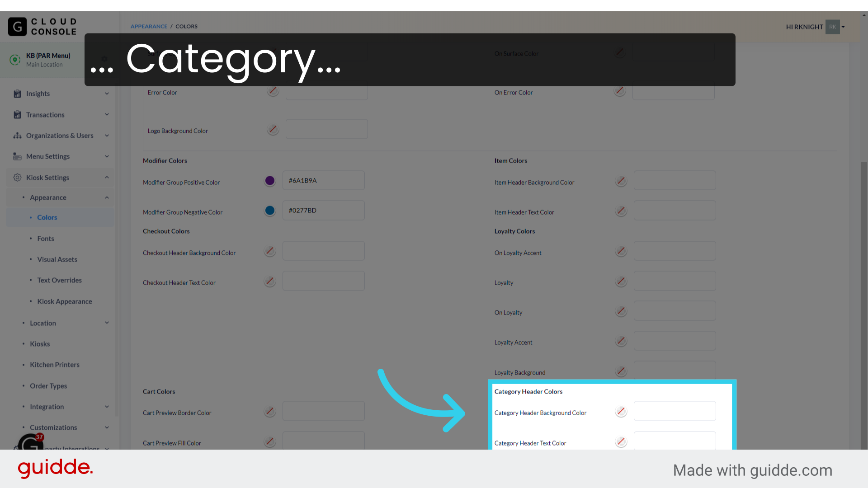This screenshot has width=868, height=488.
Task: Open Visual Assets settings
Action: 57,259
